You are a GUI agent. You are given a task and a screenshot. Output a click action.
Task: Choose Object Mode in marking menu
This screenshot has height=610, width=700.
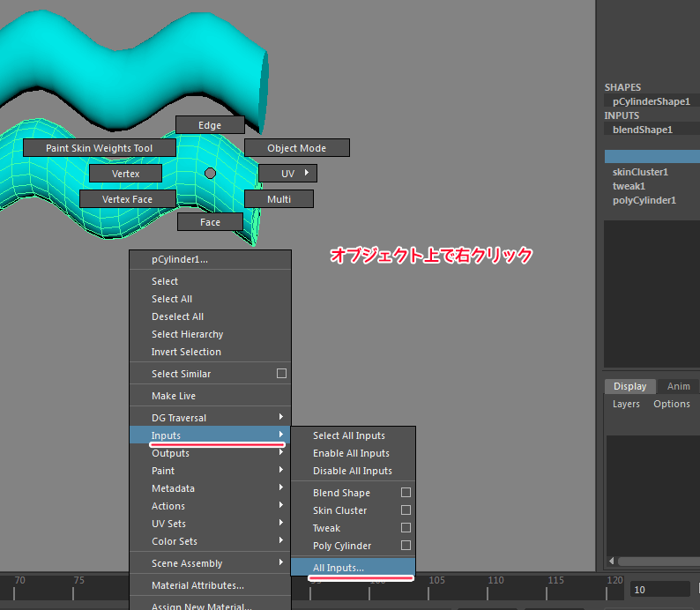click(x=296, y=148)
